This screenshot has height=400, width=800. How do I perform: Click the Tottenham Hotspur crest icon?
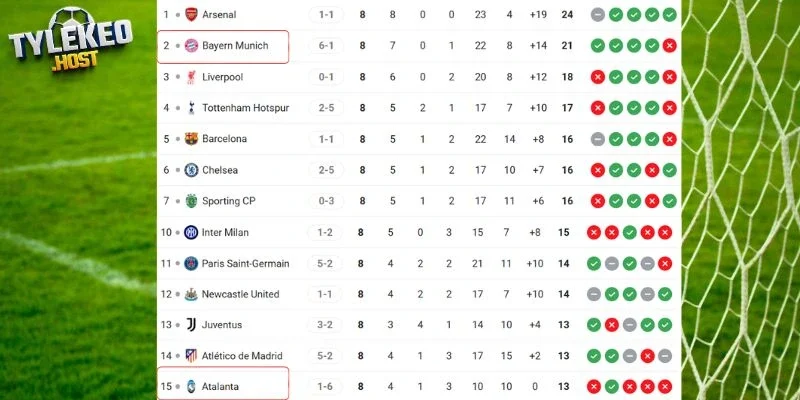pyautogui.click(x=192, y=108)
